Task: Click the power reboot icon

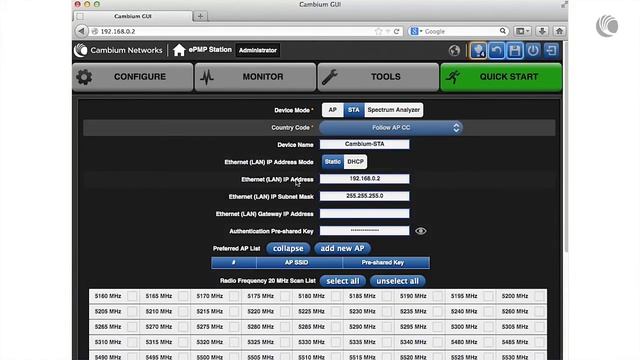Action: pos(533,51)
